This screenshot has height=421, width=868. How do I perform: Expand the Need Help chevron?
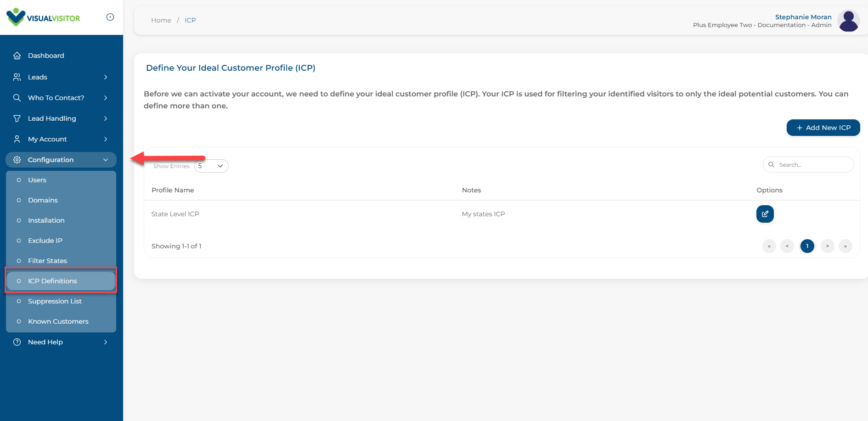tap(106, 342)
